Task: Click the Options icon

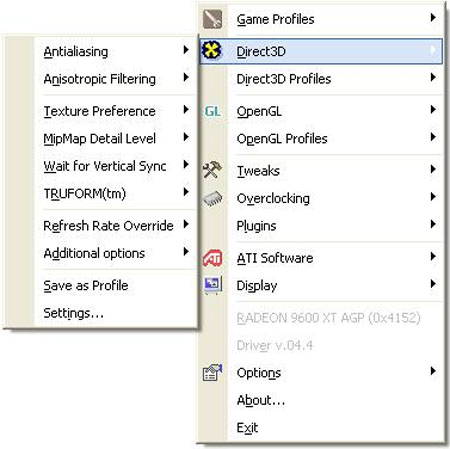Action: pos(213,372)
